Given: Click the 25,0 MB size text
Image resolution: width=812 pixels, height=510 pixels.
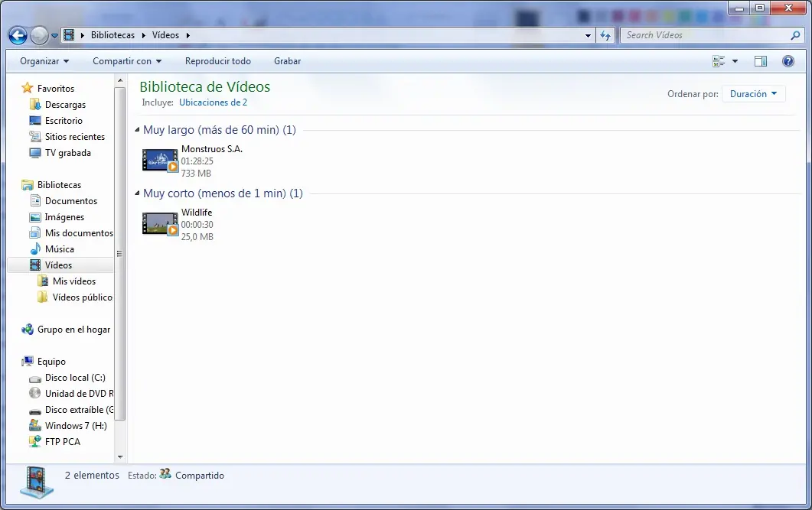Looking at the screenshot, I should coord(197,237).
